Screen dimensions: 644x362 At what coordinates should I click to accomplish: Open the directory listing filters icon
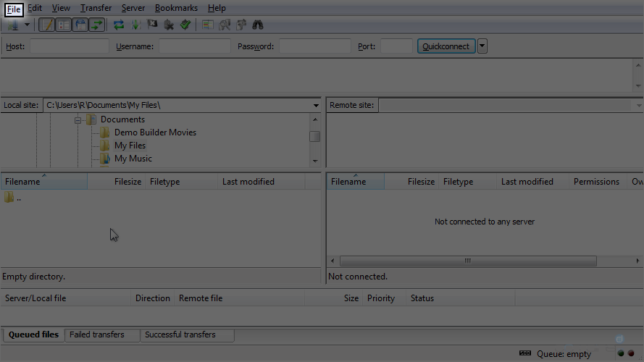click(x=208, y=25)
